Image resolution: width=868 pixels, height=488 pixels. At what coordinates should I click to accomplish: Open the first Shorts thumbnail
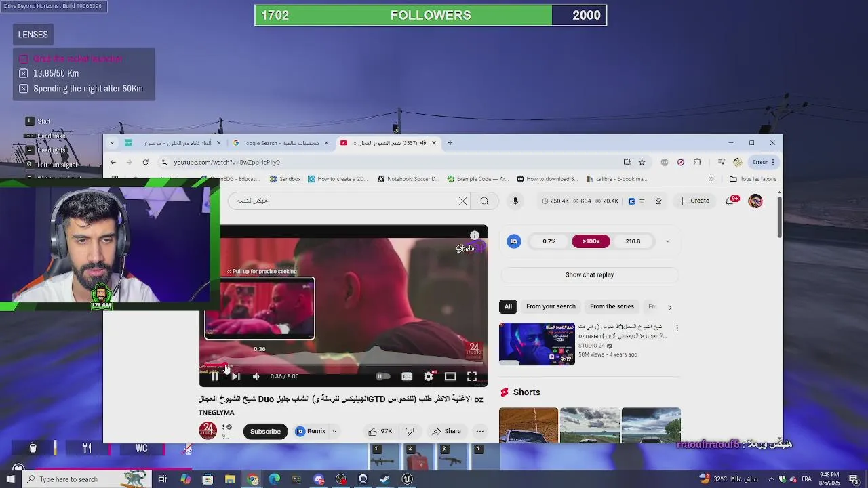pos(528,425)
